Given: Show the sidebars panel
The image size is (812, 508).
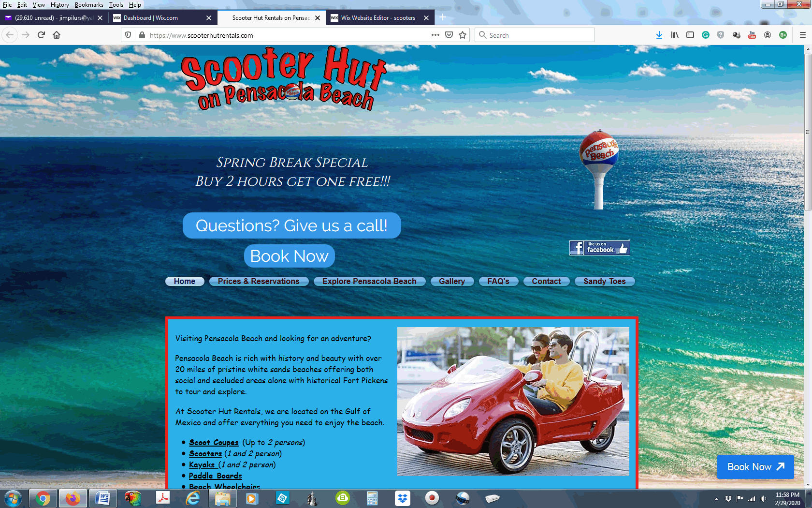Looking at the screenshot, I should (690, 35).
